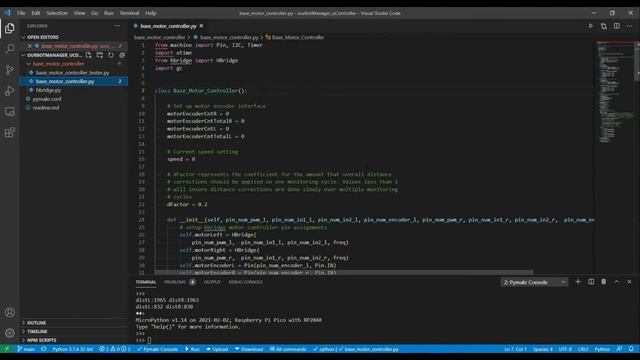Click the New Folder icon in explorer header

click(x=100, y=55)
